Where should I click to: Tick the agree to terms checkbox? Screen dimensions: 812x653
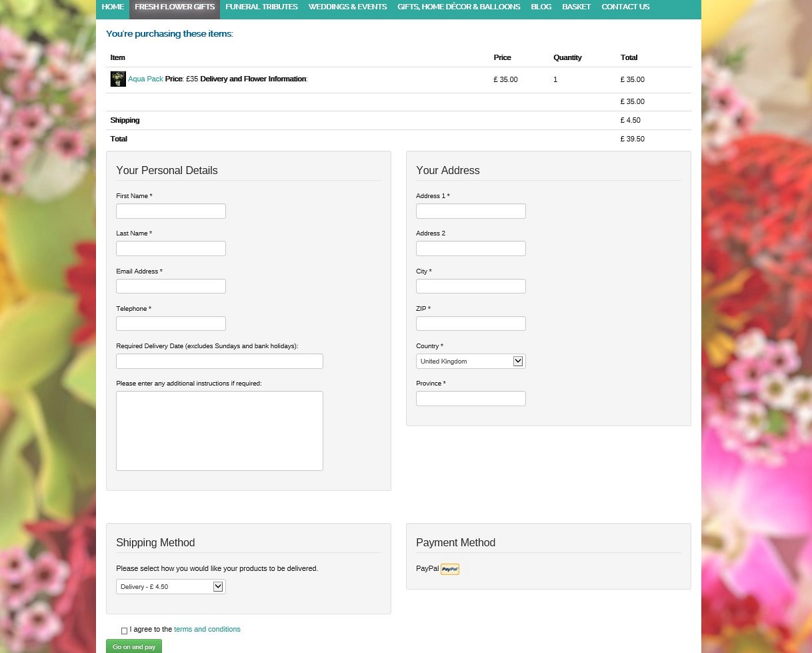point(124,630)
